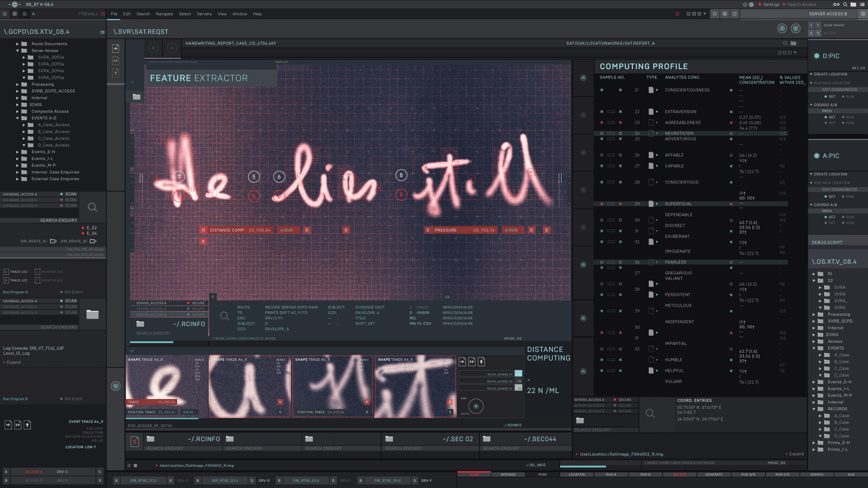Open the Edit menu
This screenshot has height=488, width=868.
127,14
